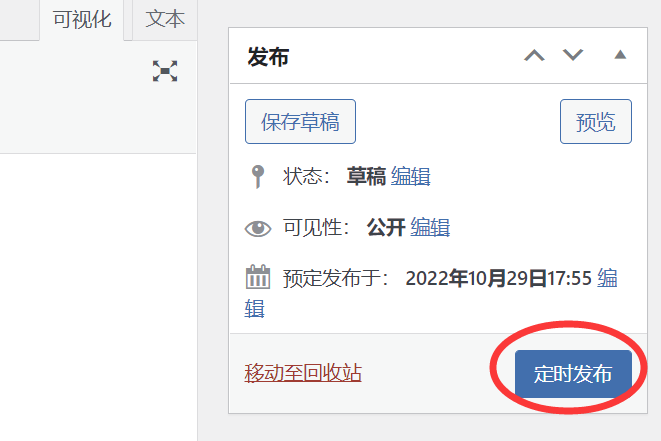Viewport: 661px width, 441px height.
Task: Switch to the 可视化 editor tab
Action: click(82, 20)
